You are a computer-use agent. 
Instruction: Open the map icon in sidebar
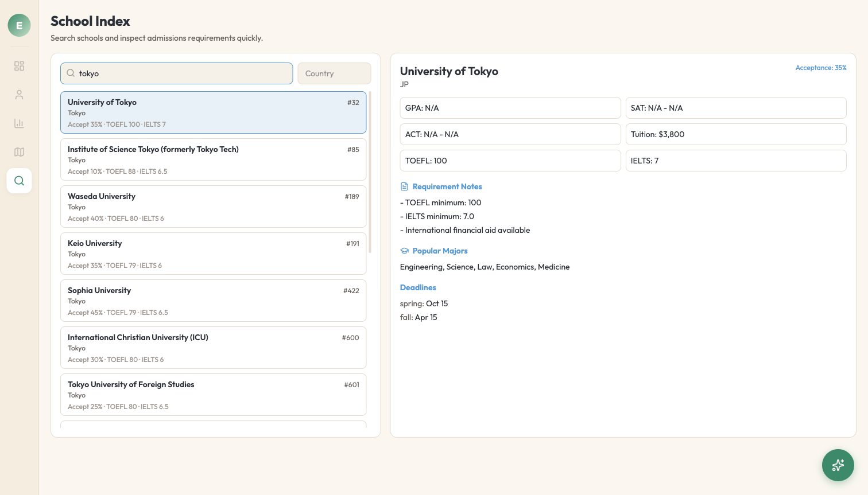(19, 152)
